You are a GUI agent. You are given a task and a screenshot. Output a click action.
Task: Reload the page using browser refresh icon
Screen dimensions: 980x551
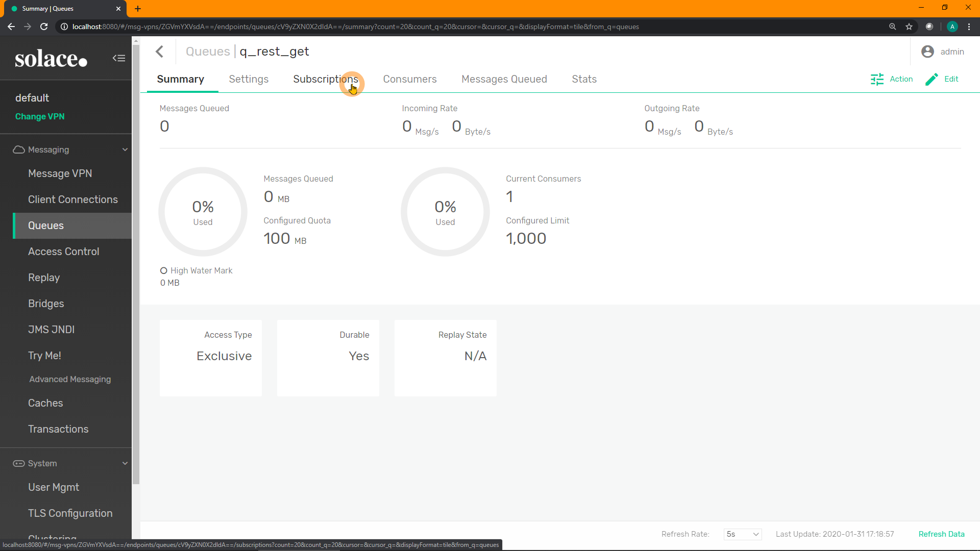point(44,27)
